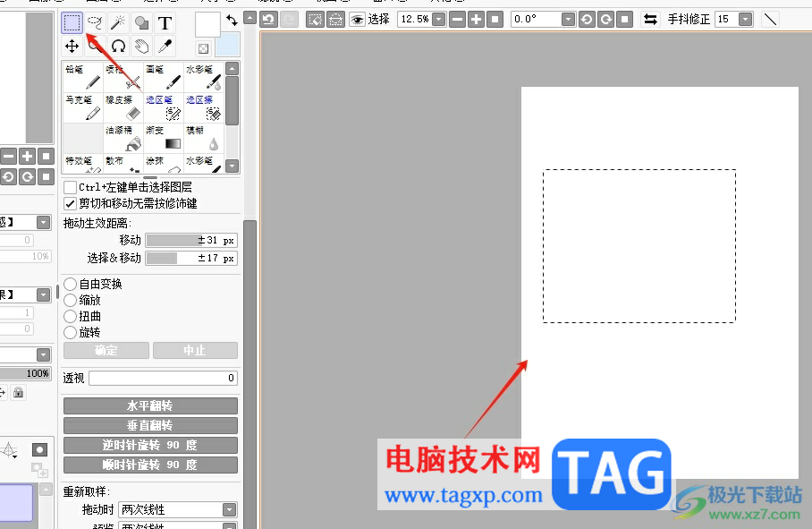812x529 pixels.
Task: Open the left panel dropdown beside 果】
Action: tap(44, 294)
